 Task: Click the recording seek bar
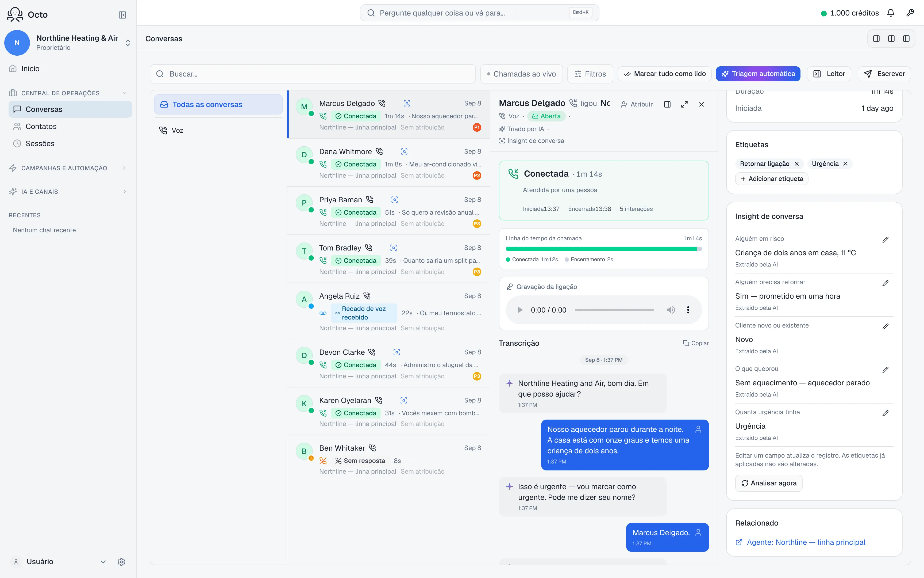[614, 310]
